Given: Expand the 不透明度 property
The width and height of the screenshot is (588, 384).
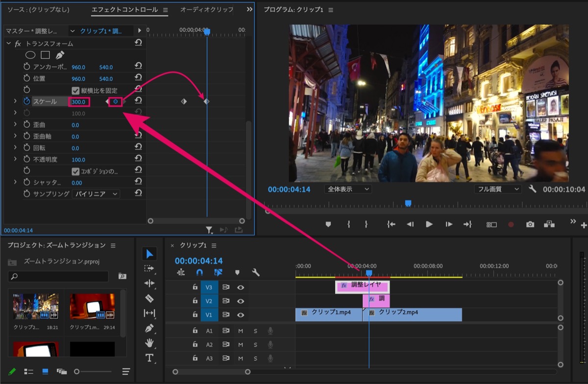Looking at the screenshot, I should pos(15,159).
